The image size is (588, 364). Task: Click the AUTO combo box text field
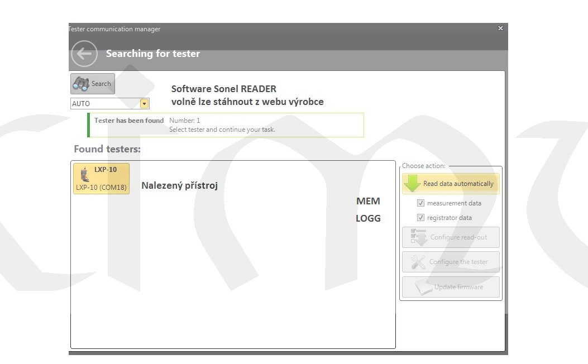104,104
